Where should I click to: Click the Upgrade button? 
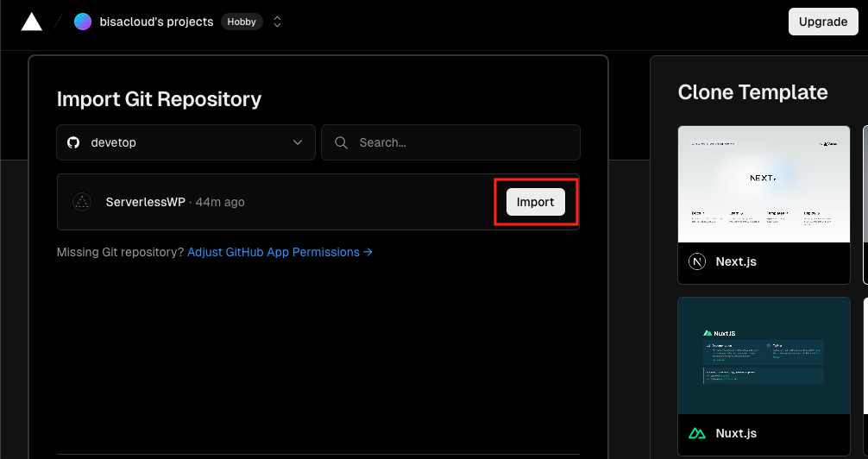click(x=823, y=22)
